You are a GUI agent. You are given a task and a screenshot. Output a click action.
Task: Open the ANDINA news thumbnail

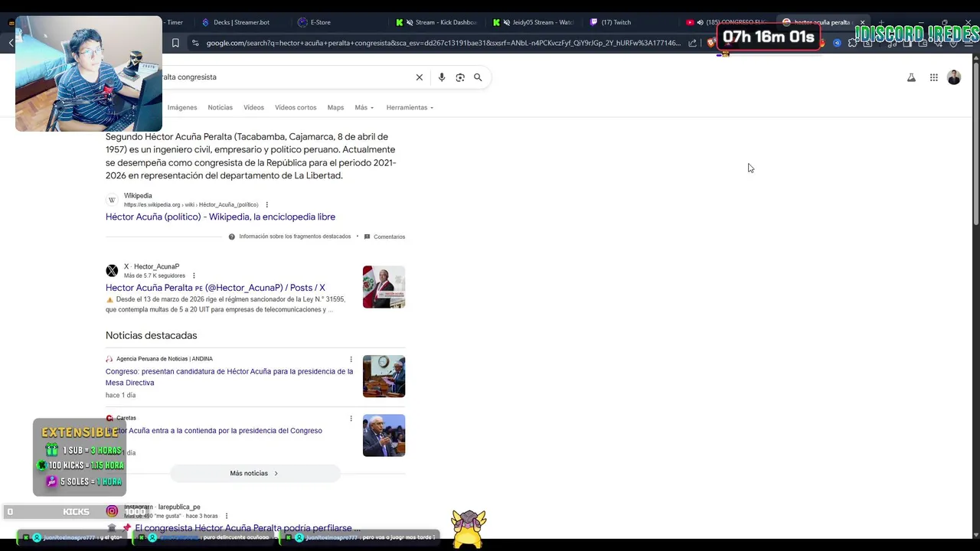(384, 377)
